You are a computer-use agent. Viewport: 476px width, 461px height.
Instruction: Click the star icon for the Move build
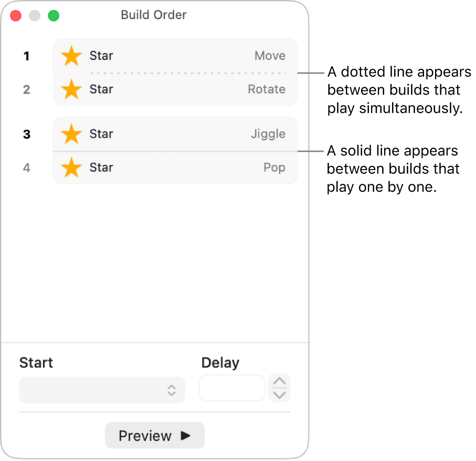71,56
